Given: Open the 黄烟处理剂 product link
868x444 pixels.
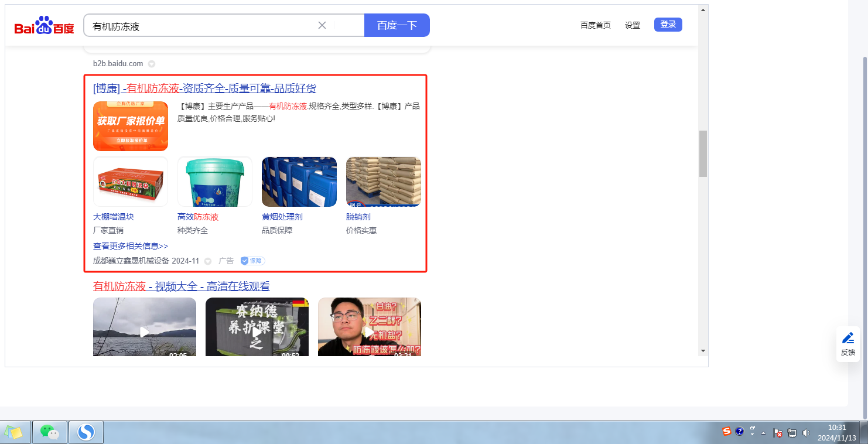Looking at the screenshot, I should coord(282,217).
